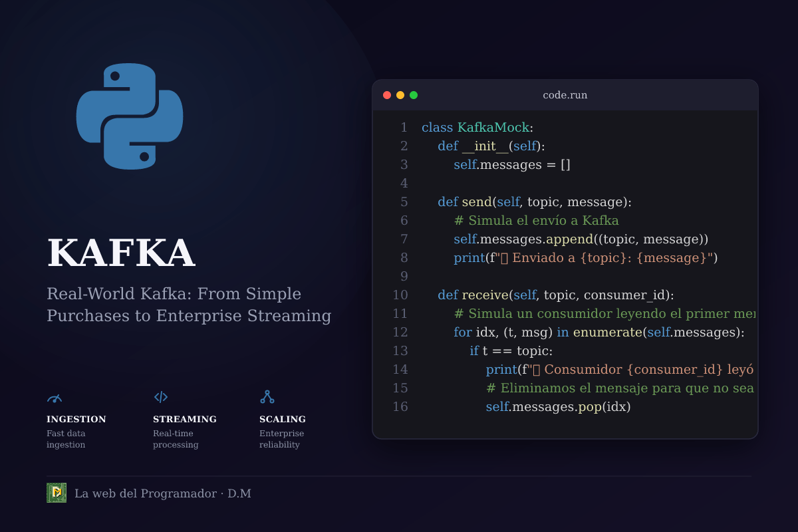Click the 'self.messages = []' code line
Image resolution: width=798 pixels, height=532 pixels.
pyautogui.click(x=512, y=165)
